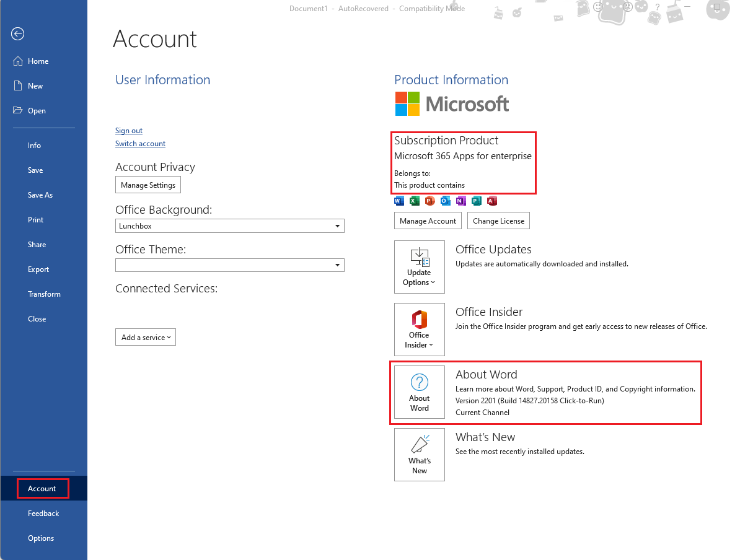The width and height of the screenshot is (740, 560).
Task: Open Feedback in the sidebar
Action: [44, 514]
